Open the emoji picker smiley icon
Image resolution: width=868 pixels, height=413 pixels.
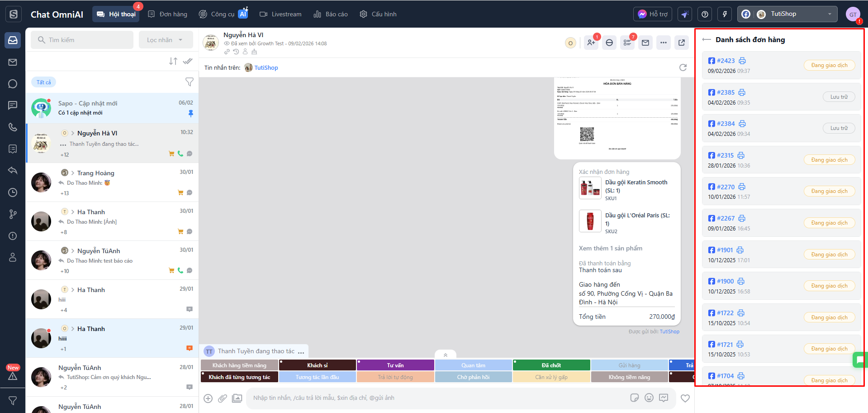pos(649,398)
